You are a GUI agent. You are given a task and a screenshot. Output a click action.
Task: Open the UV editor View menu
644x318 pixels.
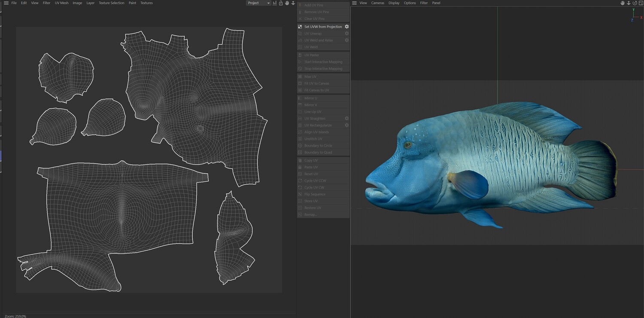click(x=35, y=3)
